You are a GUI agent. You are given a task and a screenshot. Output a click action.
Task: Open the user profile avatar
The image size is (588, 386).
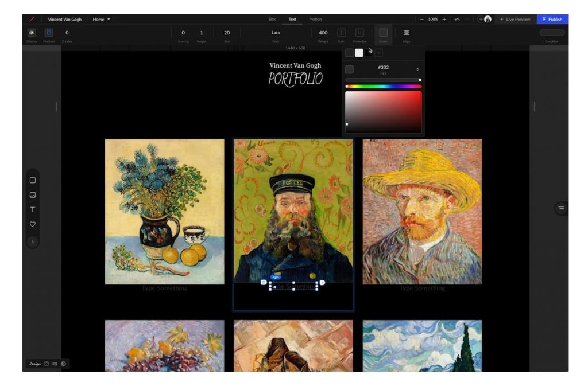(488, 19)
